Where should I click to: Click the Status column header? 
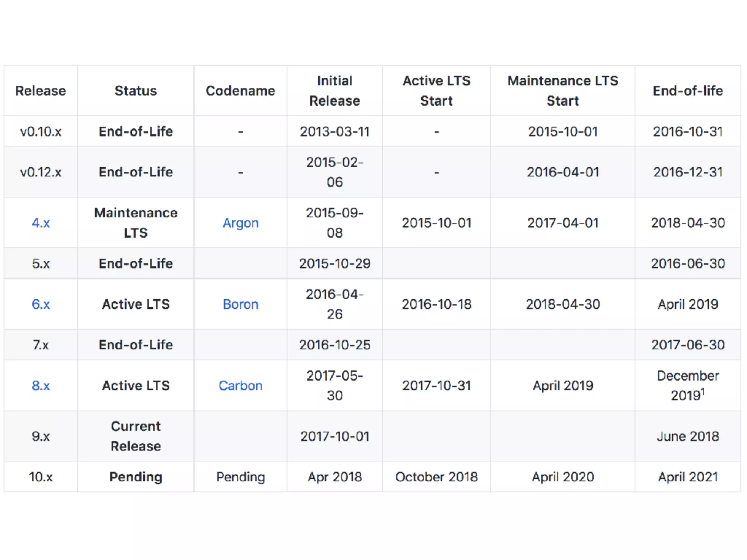(x=136, y=91)
